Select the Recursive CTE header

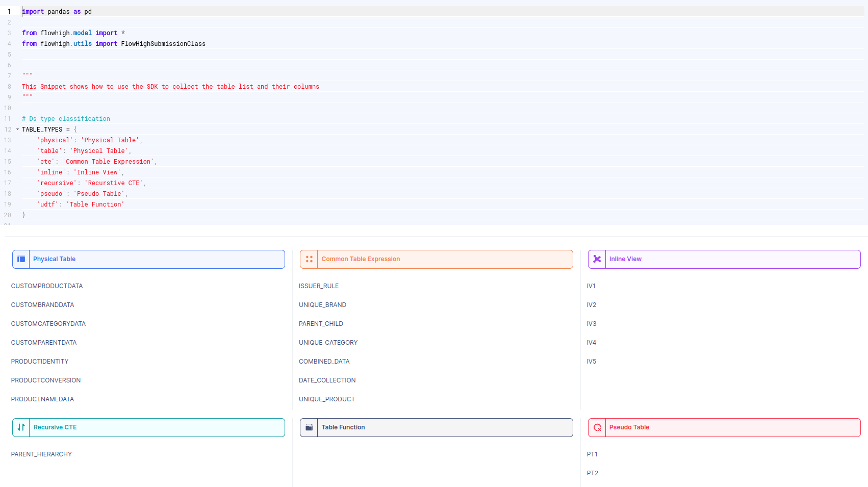(x=148, y=427)
